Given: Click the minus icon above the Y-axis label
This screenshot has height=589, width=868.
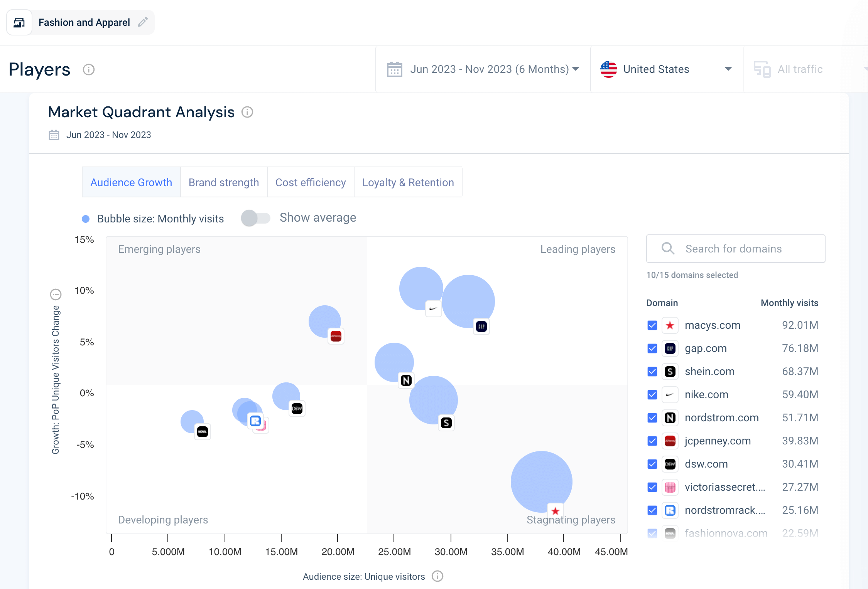Looking at the screenshot, I should click(56, 294).
